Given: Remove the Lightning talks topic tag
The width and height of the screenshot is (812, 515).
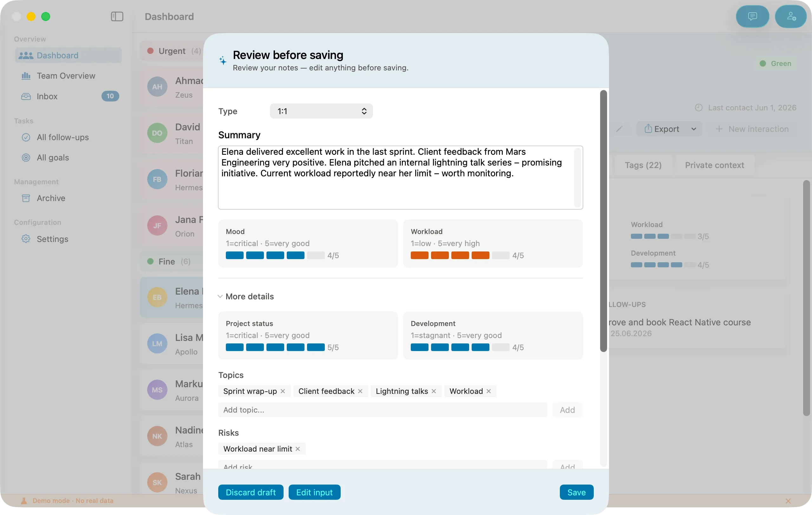Looking at the screenshot, I should 434,391.
